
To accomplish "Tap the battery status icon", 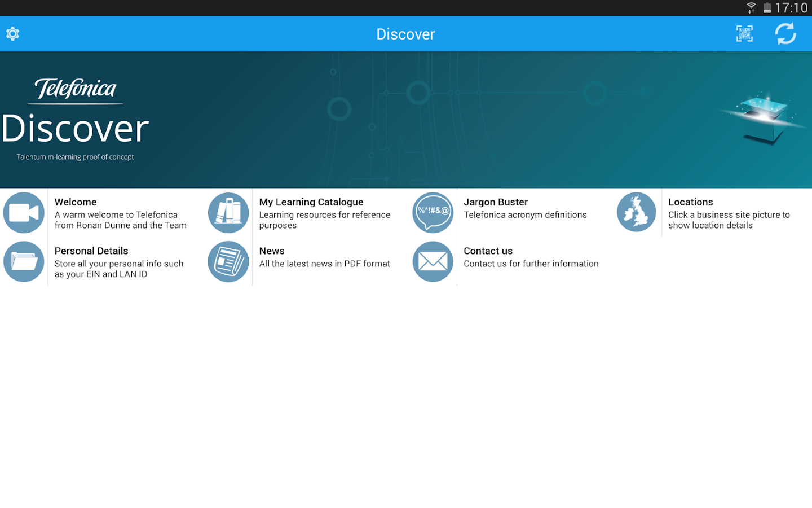I will click(767, 8).
